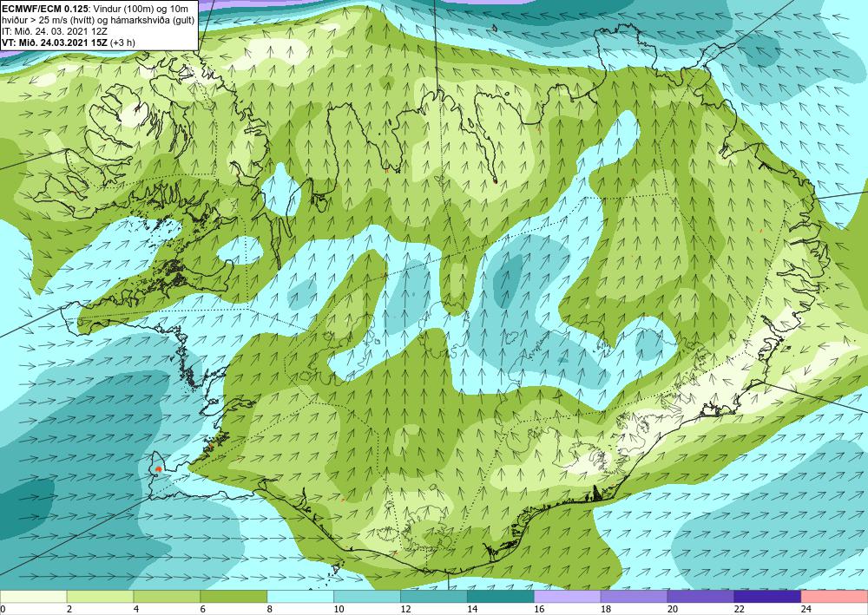Viewport: 868px width, 615px height.
Task: Click the line 'hviður > 25 m/s (hvítt) og hámarkshviða (gult)'
Action: (99, 19)
